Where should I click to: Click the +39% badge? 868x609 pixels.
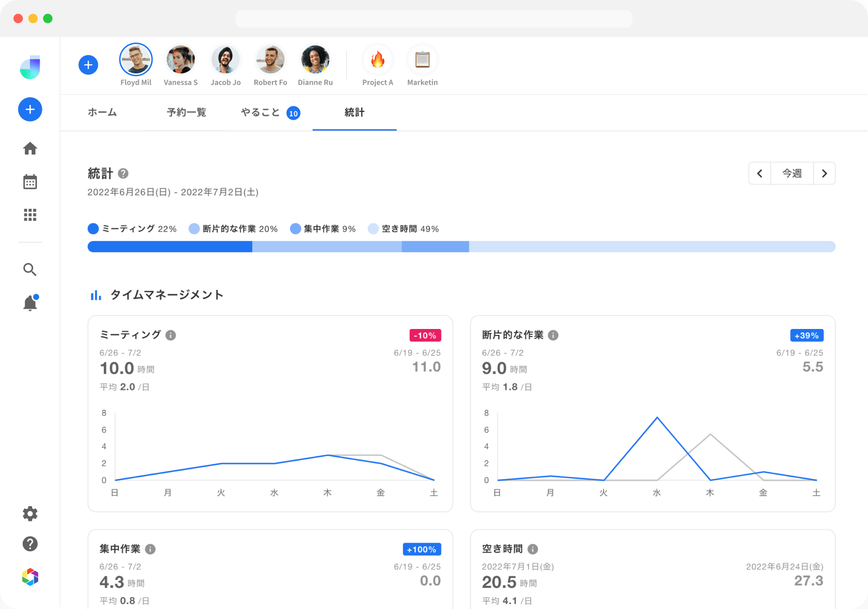coord(807,335)
